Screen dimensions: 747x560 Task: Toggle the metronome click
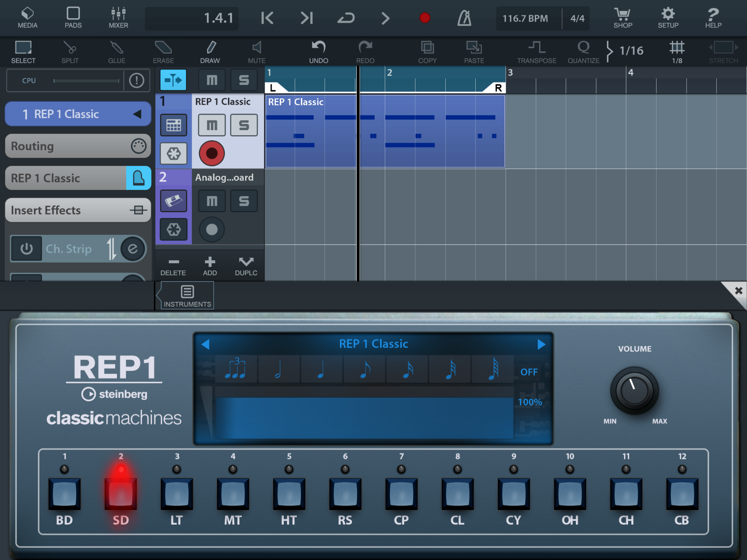point(464,18)
